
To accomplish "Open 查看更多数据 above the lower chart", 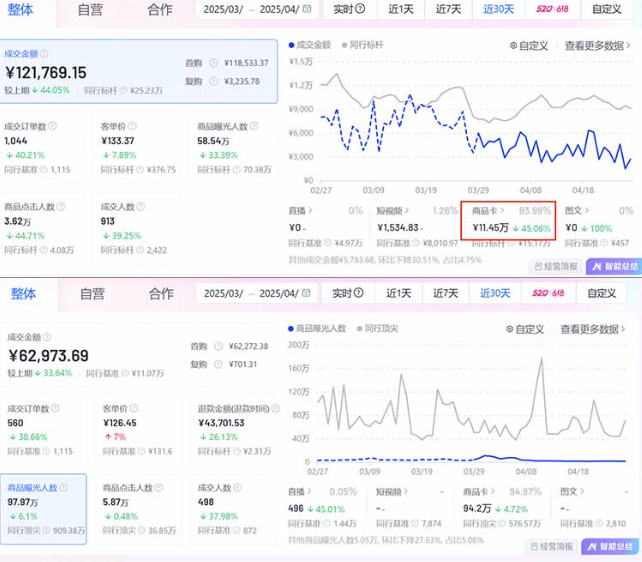I will [x=592, y=329].
